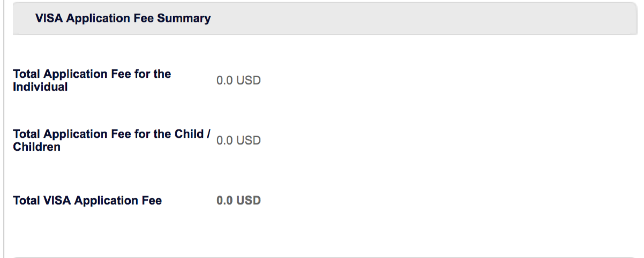This screenshot has width=644, height=258.
Task: Click USD in the children fee amount
Action: [249, 140]
